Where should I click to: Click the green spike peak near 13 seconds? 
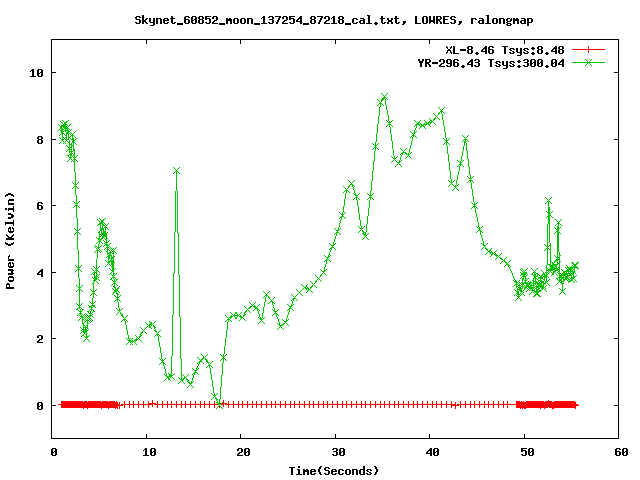[x=176, y=171]
